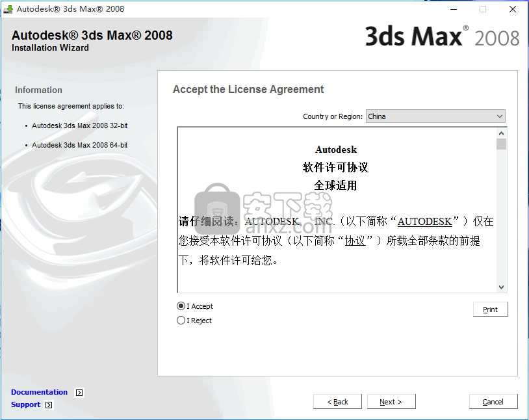The height and width of the screenshot is (420, 529).
Task: Click the 'Autodesk 3ds Max 2008 32-bit' item
Action: (80, 125)
